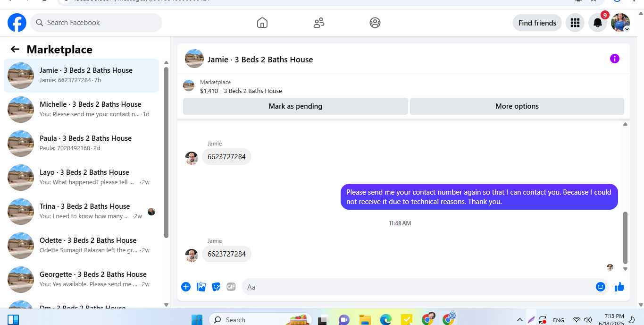Click Jamie's avatar beside the last message

pyautogui.click(x=192, y=255)
